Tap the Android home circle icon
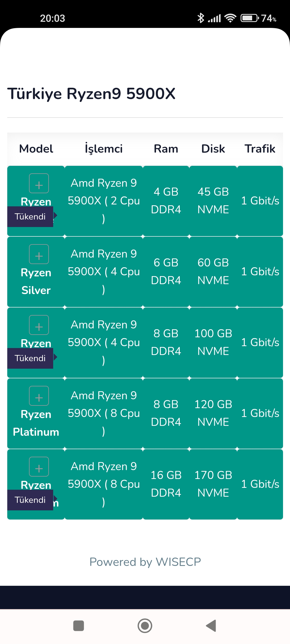290x644 pixels. click(x=145, y=626)
